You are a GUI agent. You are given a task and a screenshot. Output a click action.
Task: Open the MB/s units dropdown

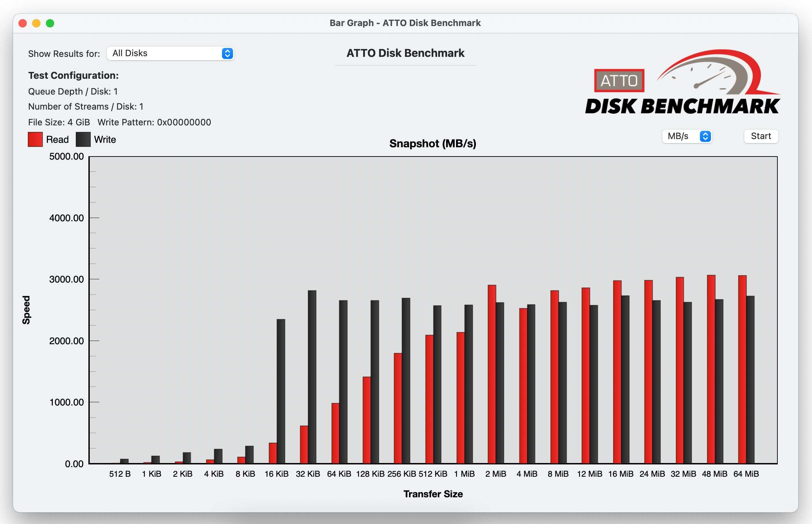coord(687,136)
